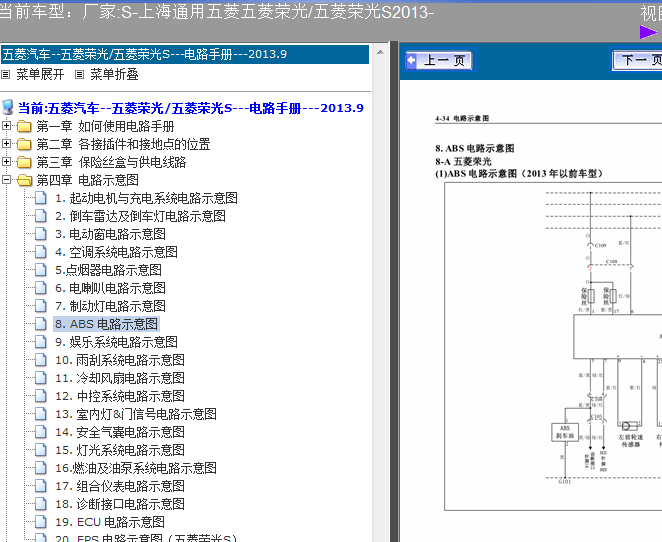This screenshot has height=542, width=662.
Task: Click the purple play arrow icon
Action: tap(648, 32)
